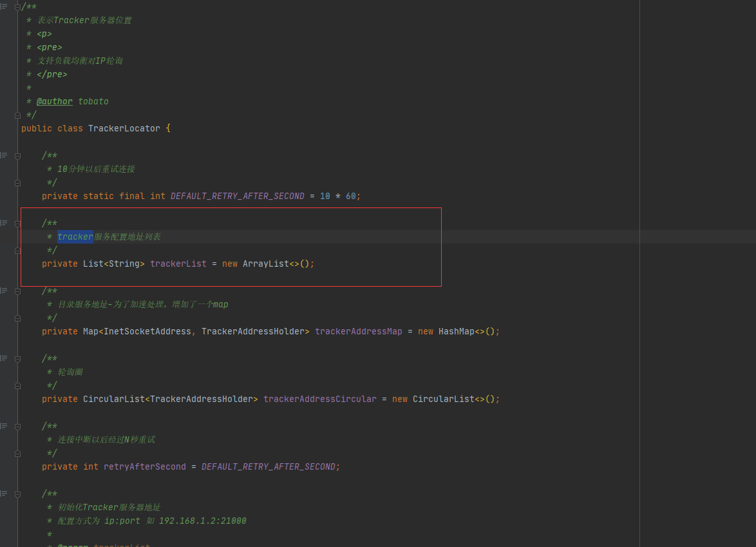Click the CircularList type name
The image size is (756, 547).
point(114,399)
